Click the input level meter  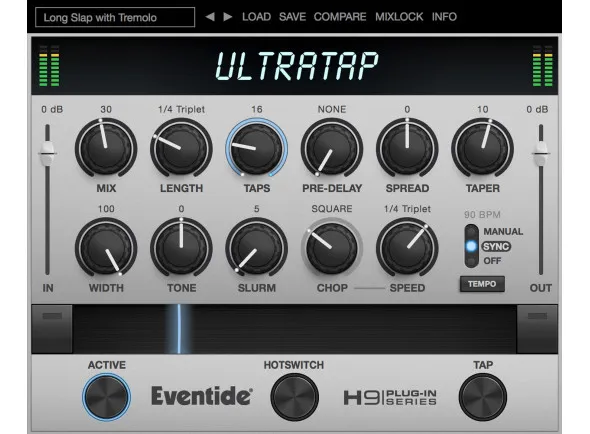(x=49, y=66)
